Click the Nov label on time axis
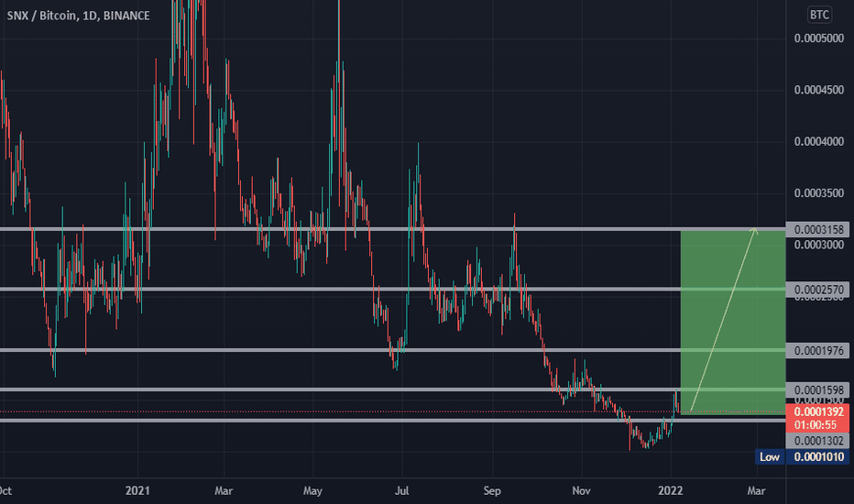The width and height of the screenshot is (854, 504). click(581, 490)
